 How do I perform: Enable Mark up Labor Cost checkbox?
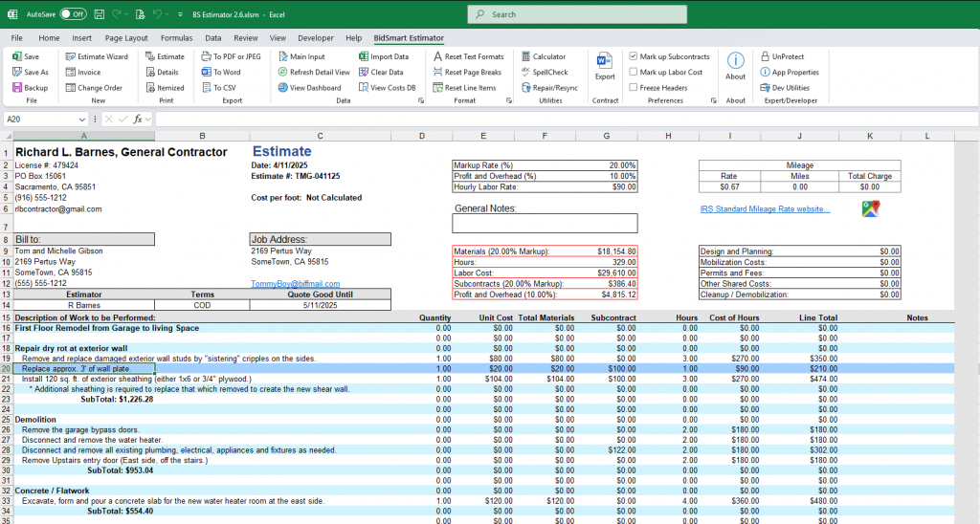click(634, 72)
